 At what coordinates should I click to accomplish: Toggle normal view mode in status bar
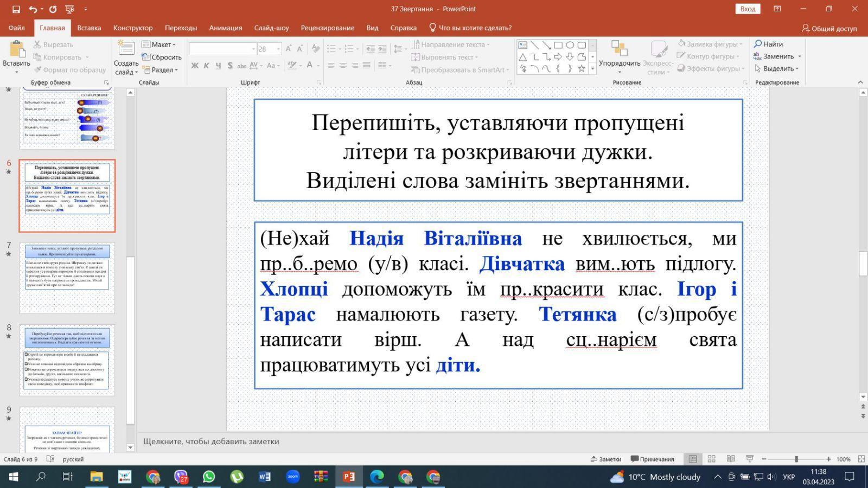point(693,459)
